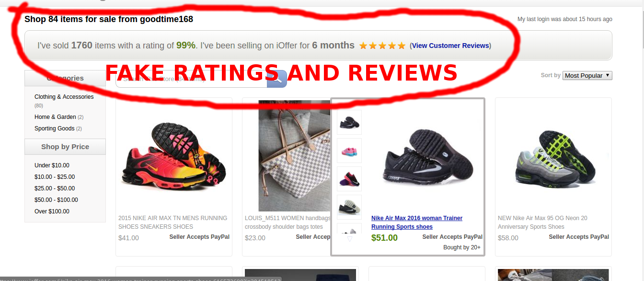Filter by Clothing & Accessories category

64,97
